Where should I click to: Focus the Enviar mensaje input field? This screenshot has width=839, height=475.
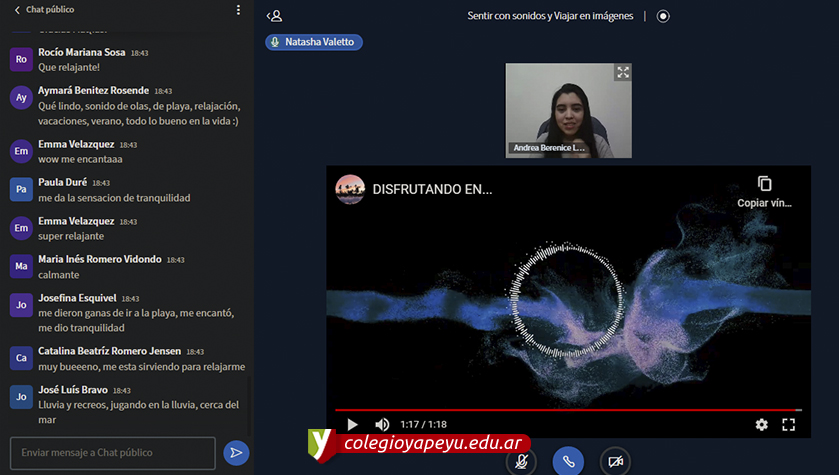[112, 453]
